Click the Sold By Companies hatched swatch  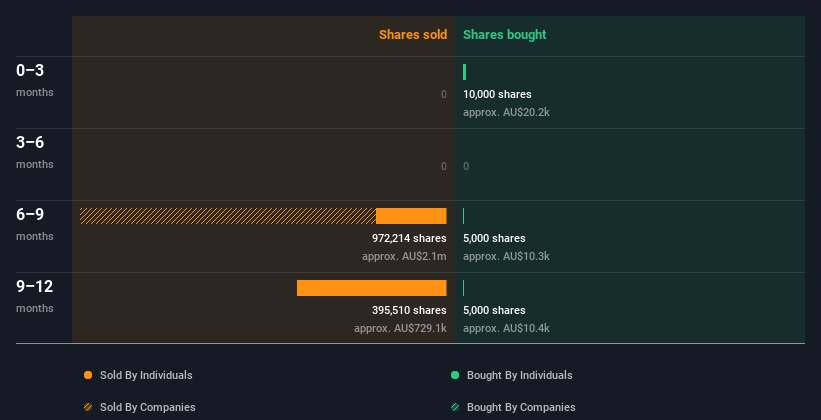88,407
